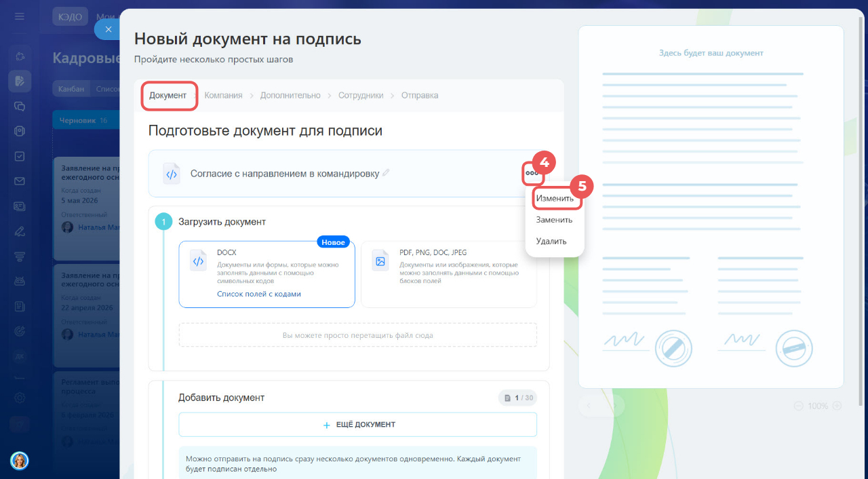Select the PDF, PNG, DOC, JPEG option
Viewport: 868px width, 479px height.
[449, 274]
